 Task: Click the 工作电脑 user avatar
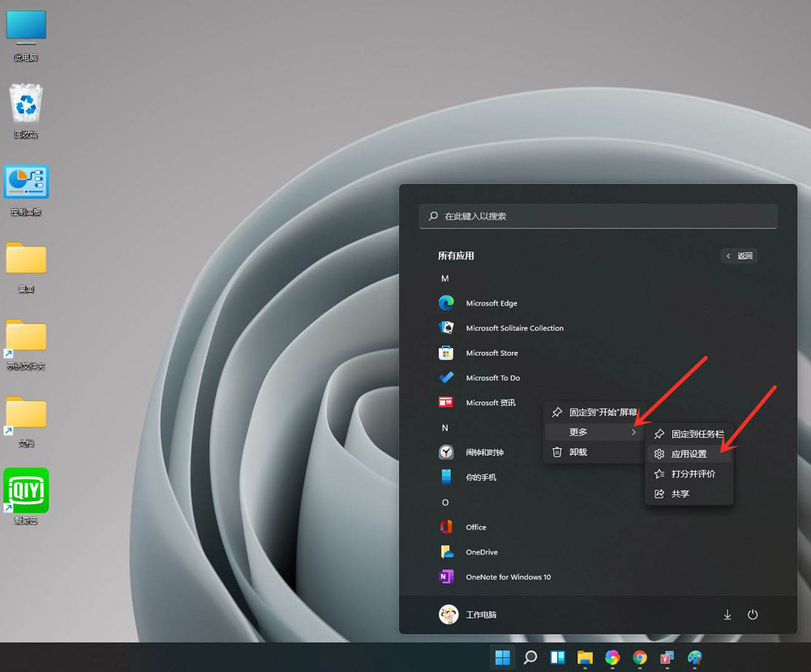[448, 614]
